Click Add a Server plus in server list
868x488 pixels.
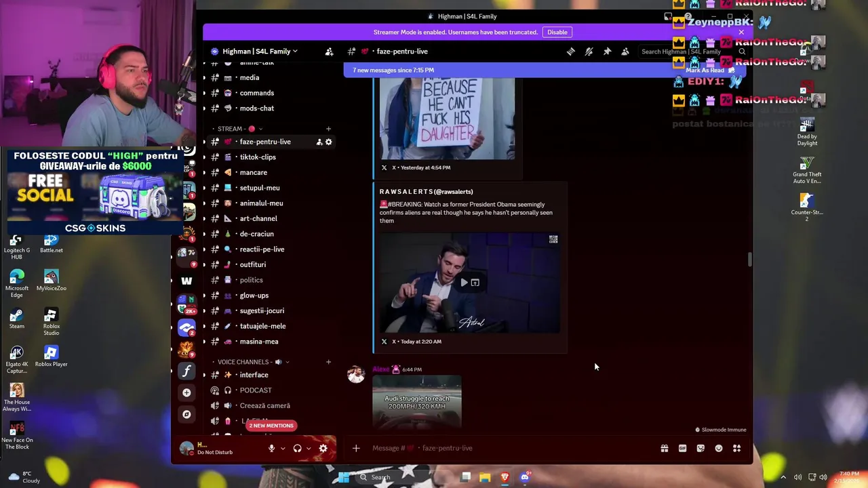(x=186, y=392)
